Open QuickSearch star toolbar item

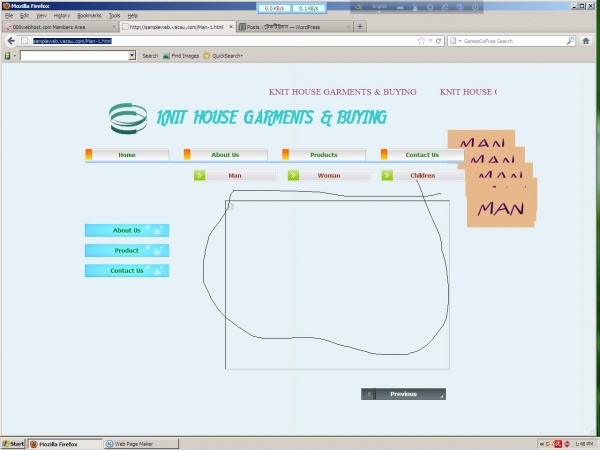tap(223, 56)
